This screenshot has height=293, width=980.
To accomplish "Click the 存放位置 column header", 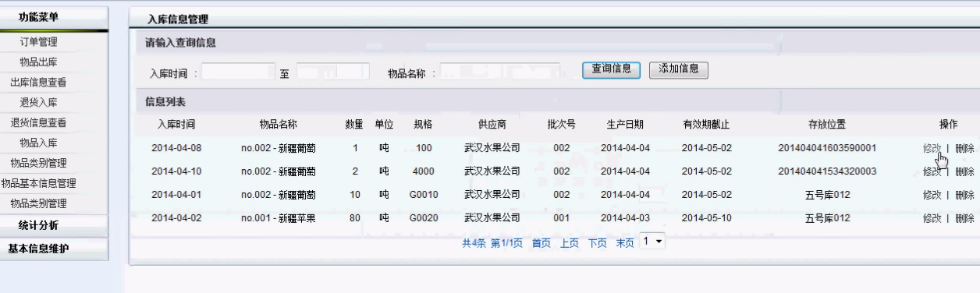I will click(827, 125).
